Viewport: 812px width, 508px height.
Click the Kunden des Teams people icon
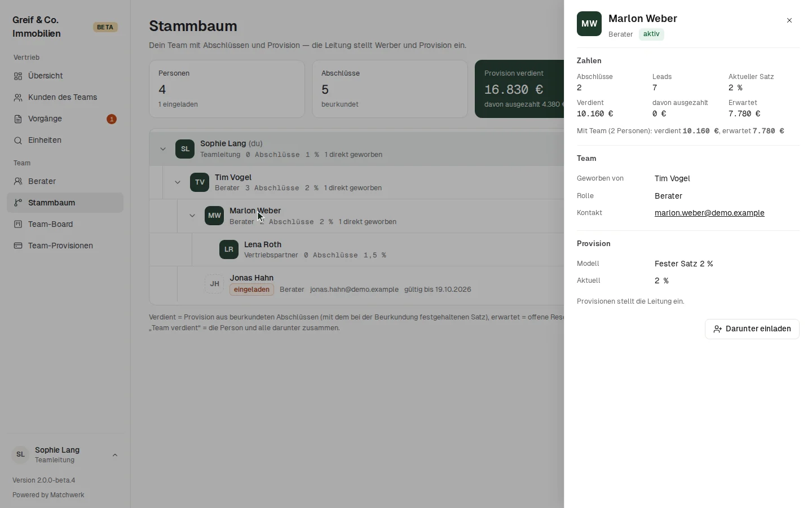click(18, 98)
